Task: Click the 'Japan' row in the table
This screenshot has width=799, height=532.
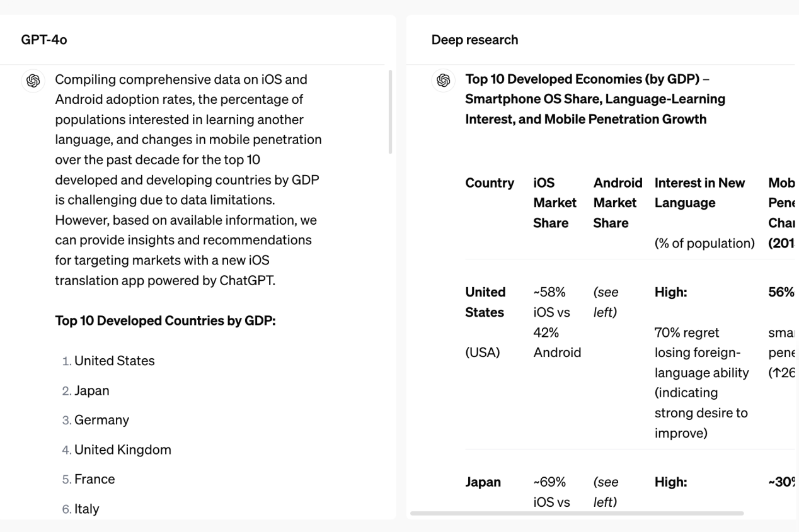Action: pyautogui.click(x=482, y=482)
